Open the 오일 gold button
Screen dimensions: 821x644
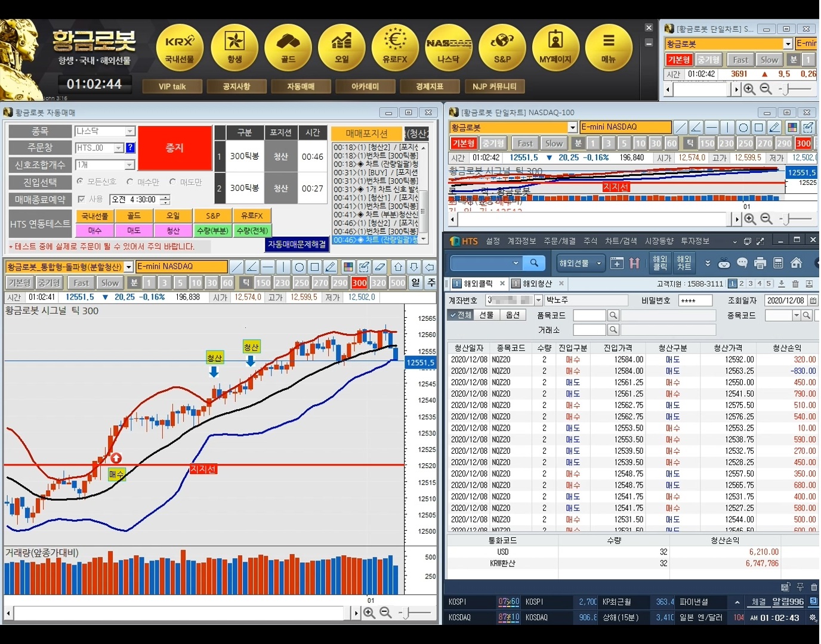342,48
